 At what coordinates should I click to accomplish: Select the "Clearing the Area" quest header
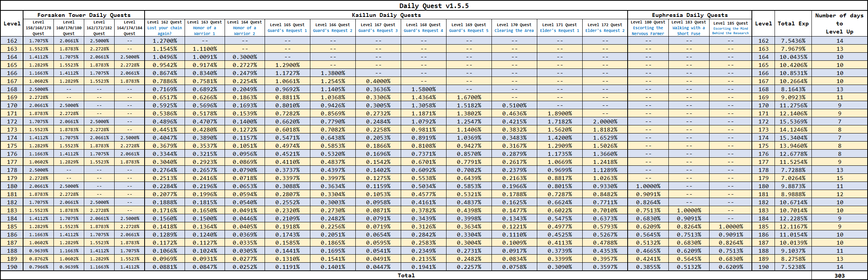(x=514, y=28)
